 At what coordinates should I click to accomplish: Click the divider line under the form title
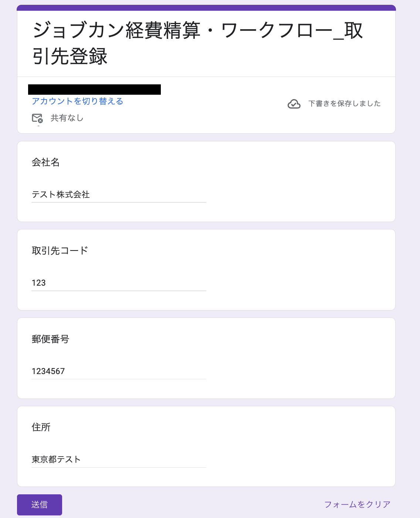pos(206,77)
